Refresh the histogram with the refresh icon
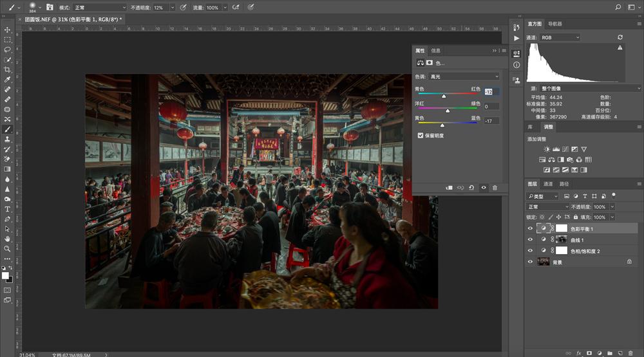The height and width of the screenshot is (357, 644). (x=620, y=38)
